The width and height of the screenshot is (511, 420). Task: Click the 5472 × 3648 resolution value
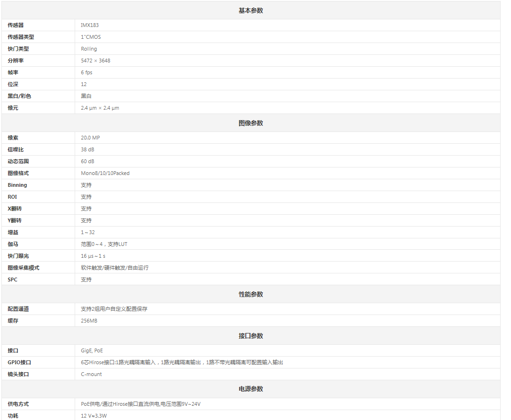tap(95, 61)
